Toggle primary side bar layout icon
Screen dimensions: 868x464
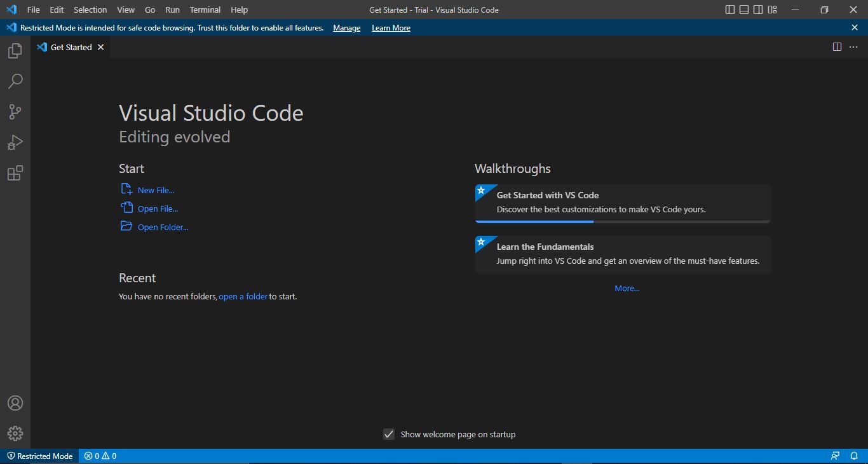[x=730, y=10]
